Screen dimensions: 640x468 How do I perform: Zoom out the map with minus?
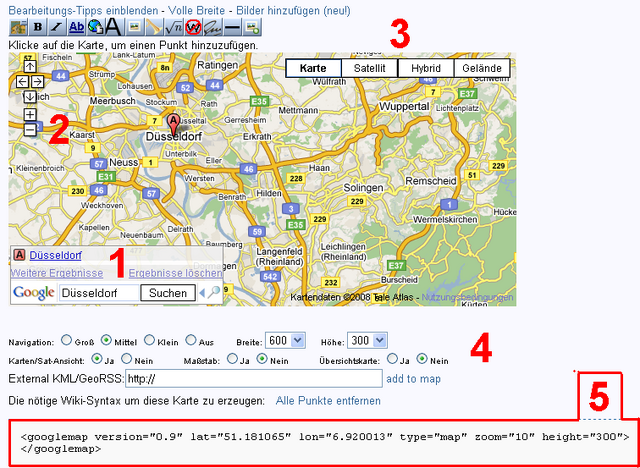[30, 130]
